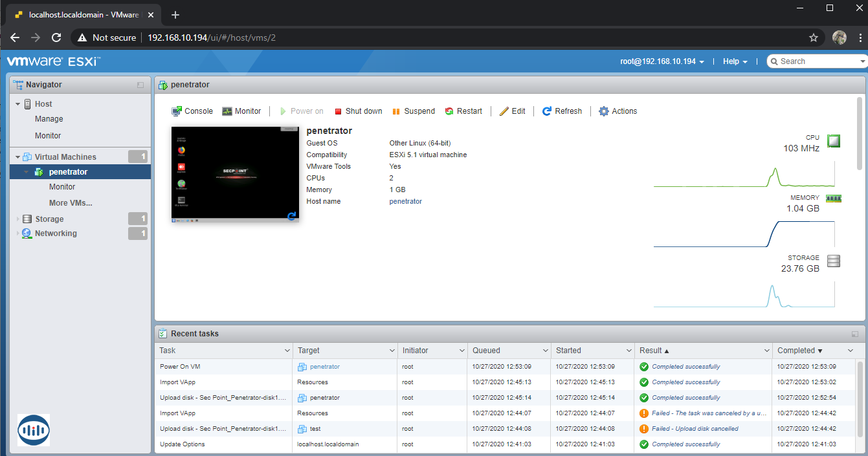
Task: Open the root@192.168.10.194 user dropdown
Action: click(662, 61)
